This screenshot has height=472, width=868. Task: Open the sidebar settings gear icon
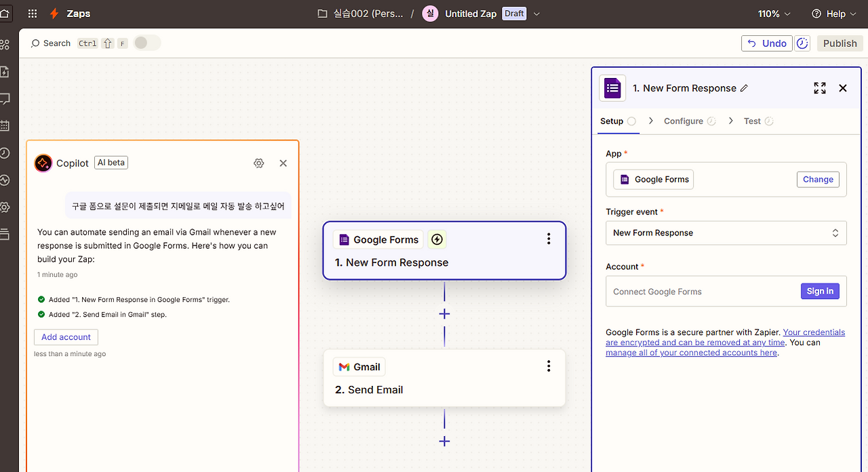point(5,208)
